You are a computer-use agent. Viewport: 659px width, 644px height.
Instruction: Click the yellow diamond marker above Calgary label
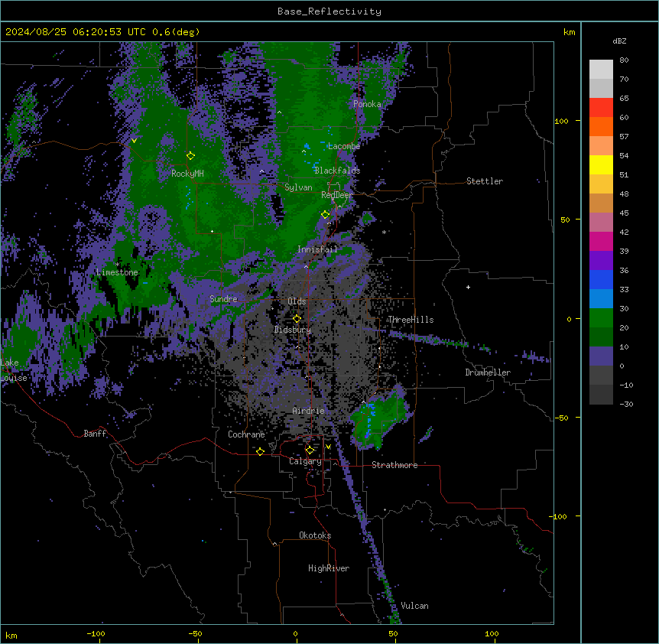pos(310,450)
